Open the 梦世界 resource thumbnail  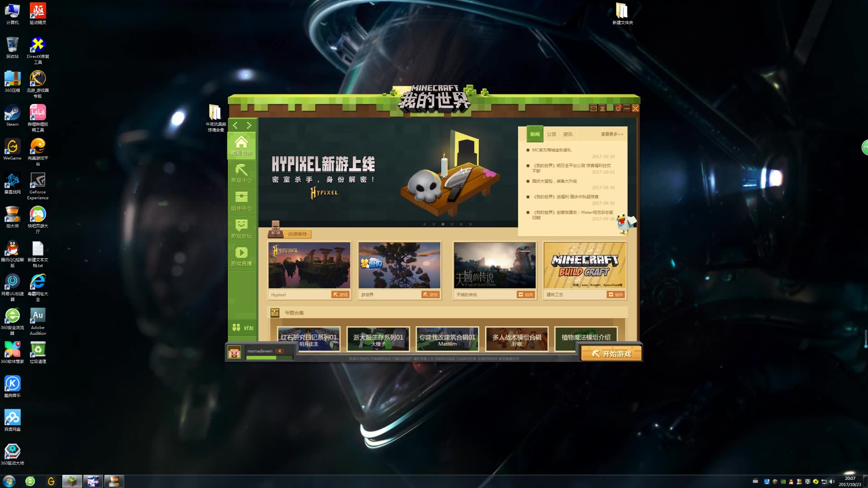[x=399, y=266]
